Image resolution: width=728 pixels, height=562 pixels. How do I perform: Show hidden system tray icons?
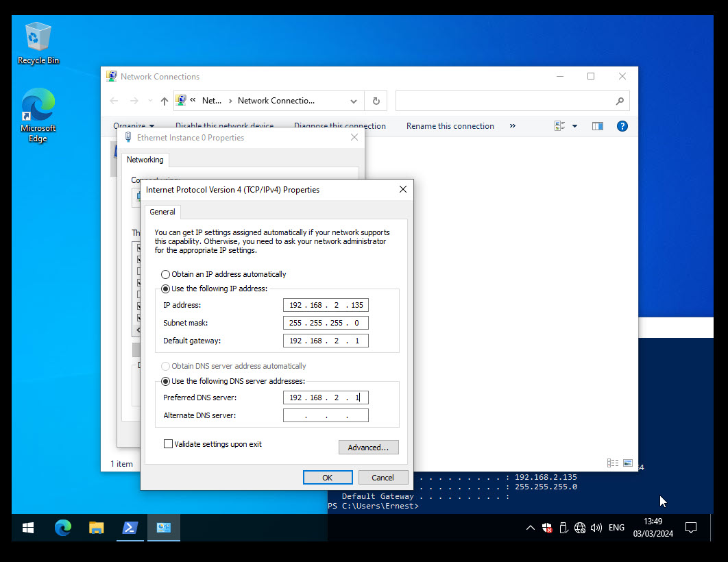pyautogui.click(x=530, y=528)
